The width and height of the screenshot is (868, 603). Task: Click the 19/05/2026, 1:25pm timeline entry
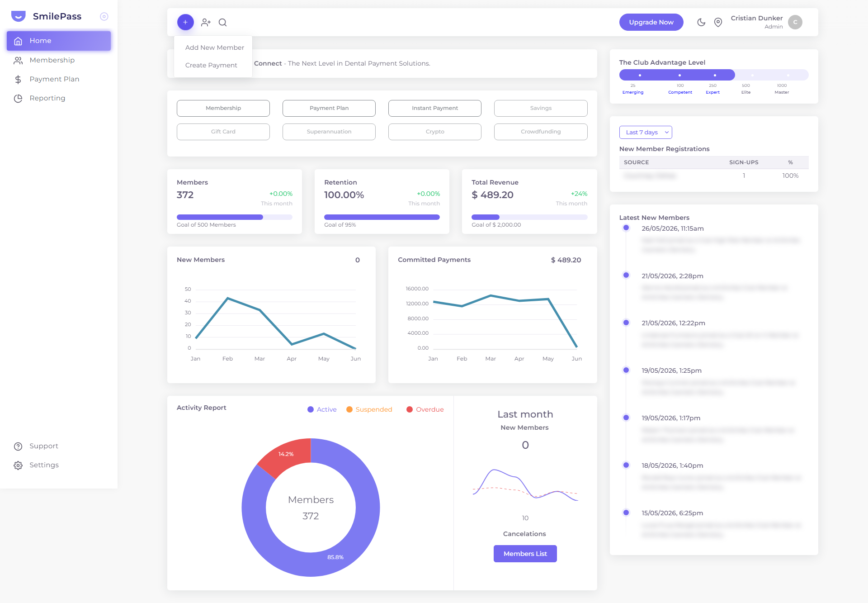[671, 370]
